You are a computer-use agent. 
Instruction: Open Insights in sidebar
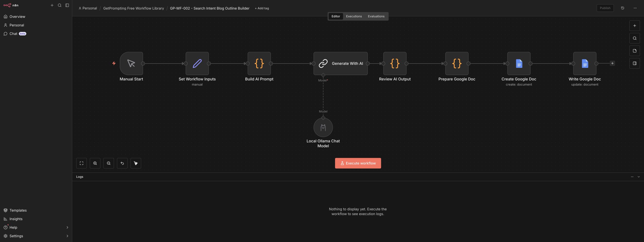click(x=36, y=219)
